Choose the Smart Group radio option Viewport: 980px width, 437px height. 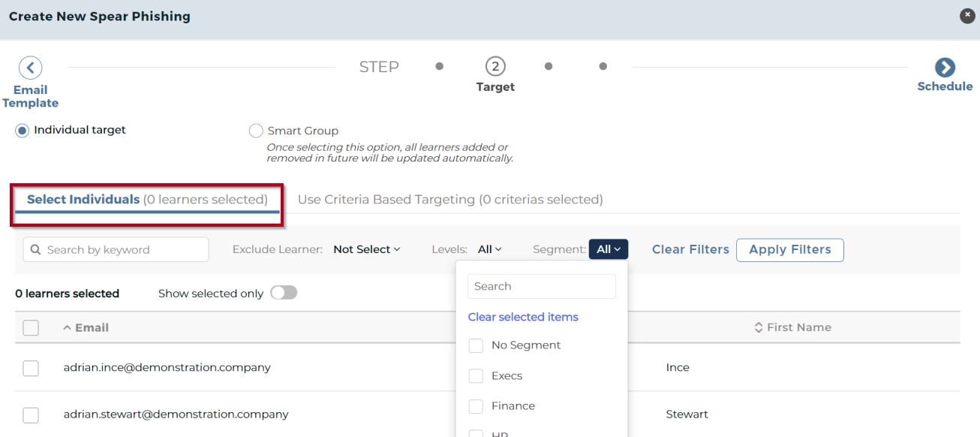[256, 131]
